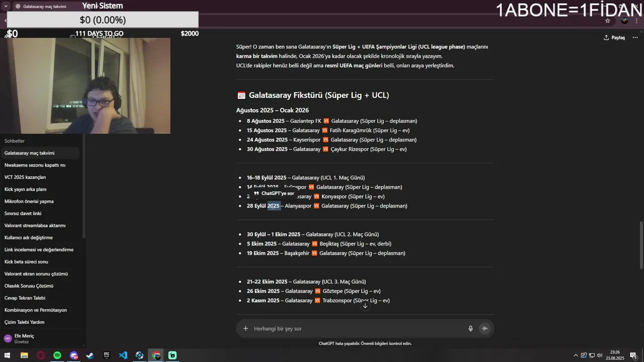
Task: Open File Explorer from the taskbar
Action: (x=24, y=355)
